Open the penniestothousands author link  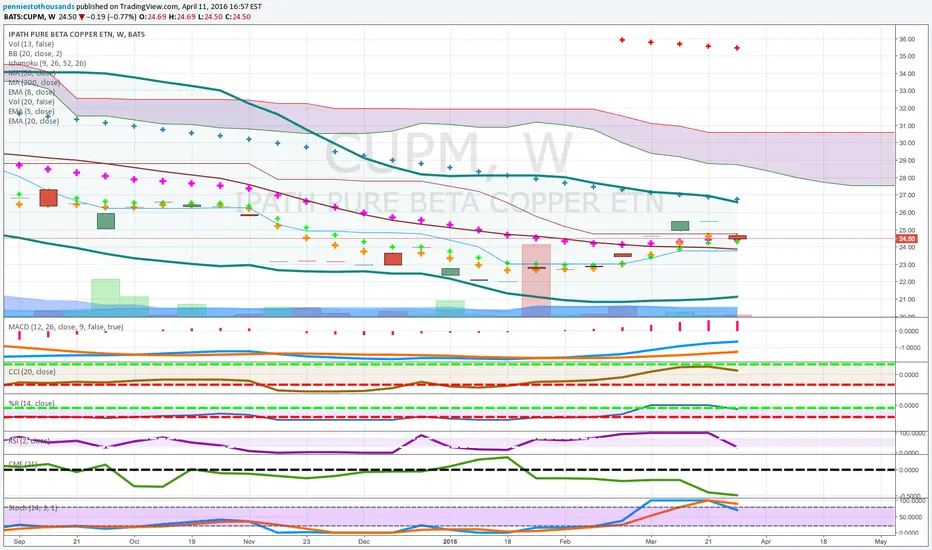pyautogui.click(x=39, y=7)
